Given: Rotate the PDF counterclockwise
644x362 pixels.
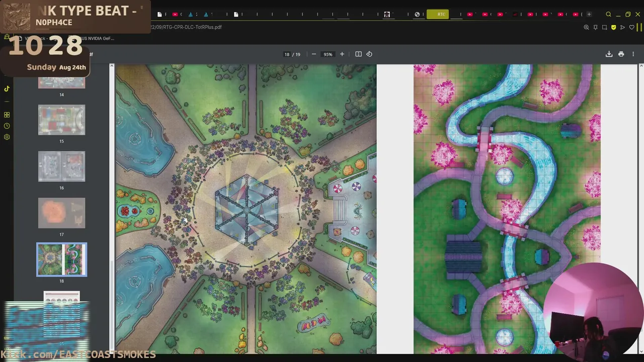Looking at the screenshot, I should tap(369, 54).
